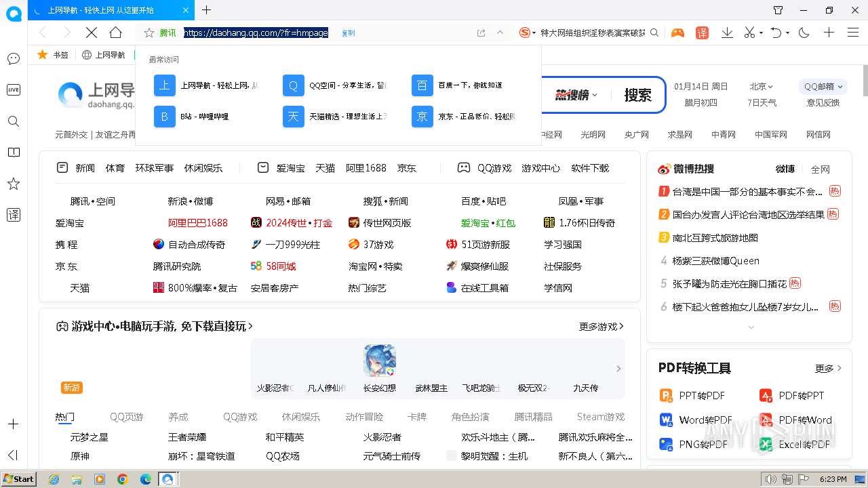Select the URL address field
The image size is (868, 488).
coord(256,33)
